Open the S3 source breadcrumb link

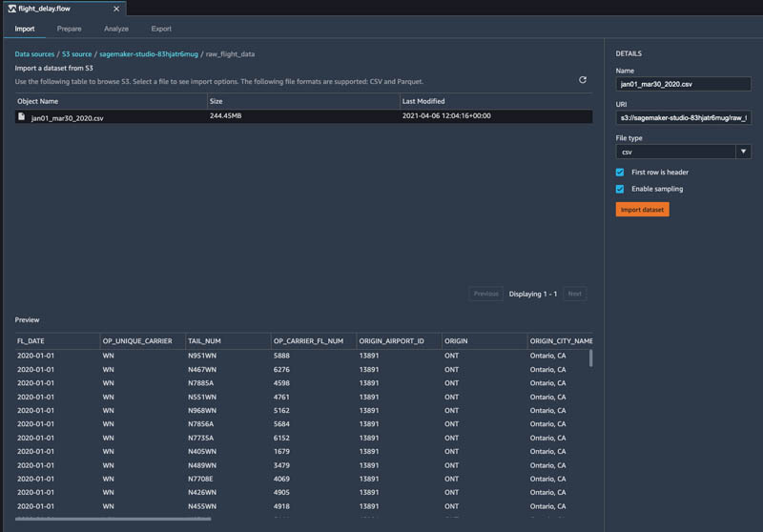pos(76,54)
